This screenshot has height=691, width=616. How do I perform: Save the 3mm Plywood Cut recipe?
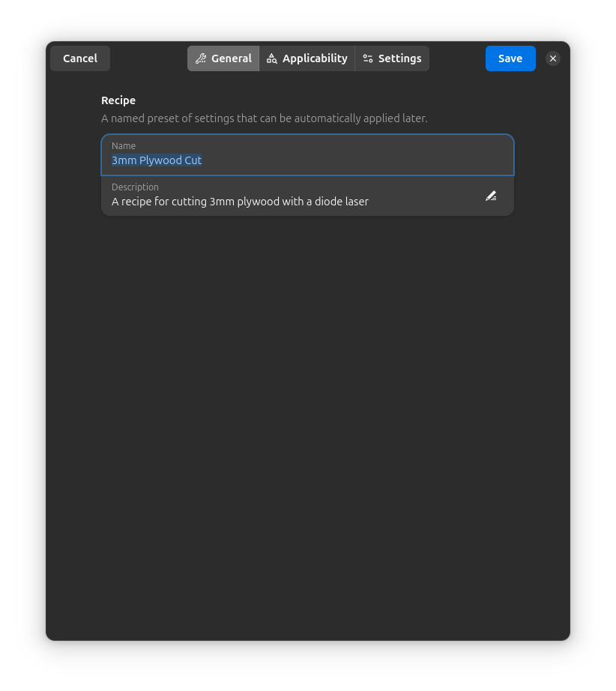point(510,58)
